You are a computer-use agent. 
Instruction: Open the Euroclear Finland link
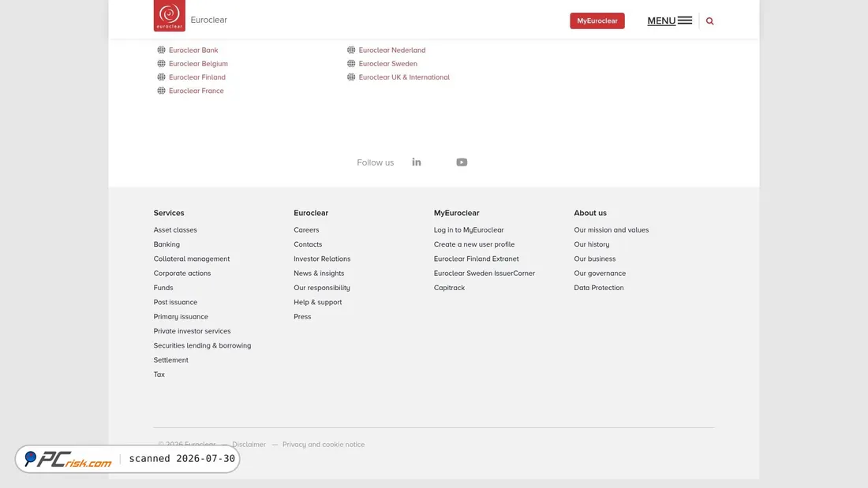pos(197,77)
